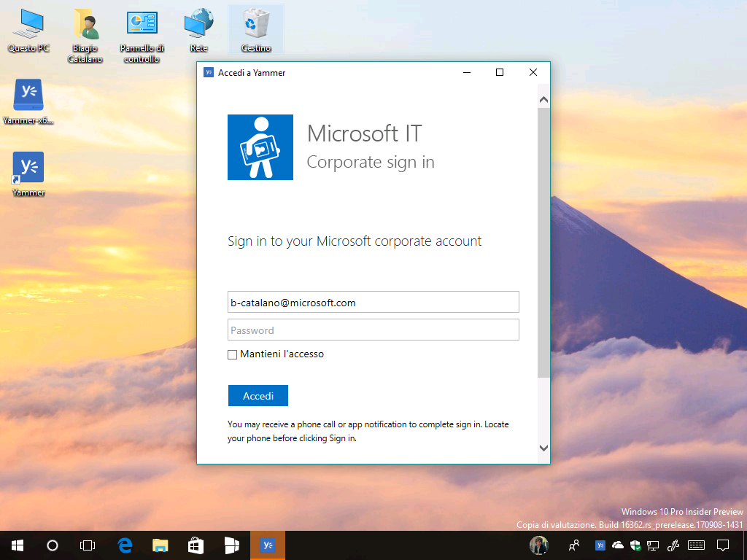This screenshot has width=747, height=560.
Task: Select the Pannello di controllo desktop icon
Action: pyautogui.click(x=142, y=36)
